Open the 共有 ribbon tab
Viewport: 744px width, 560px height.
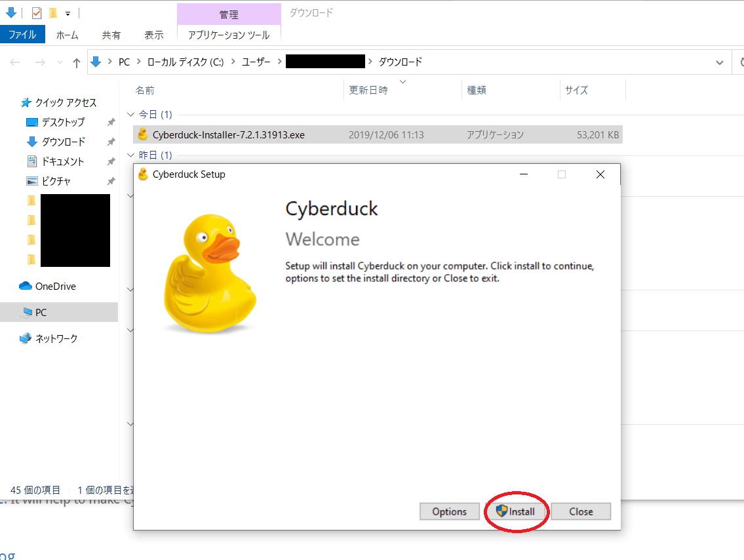pos(111,35)
